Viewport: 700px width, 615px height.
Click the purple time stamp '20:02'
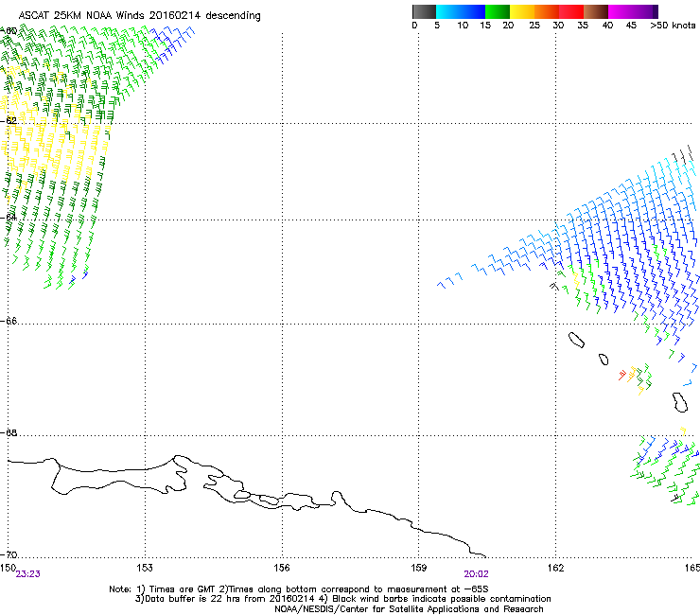coord(476,574)
